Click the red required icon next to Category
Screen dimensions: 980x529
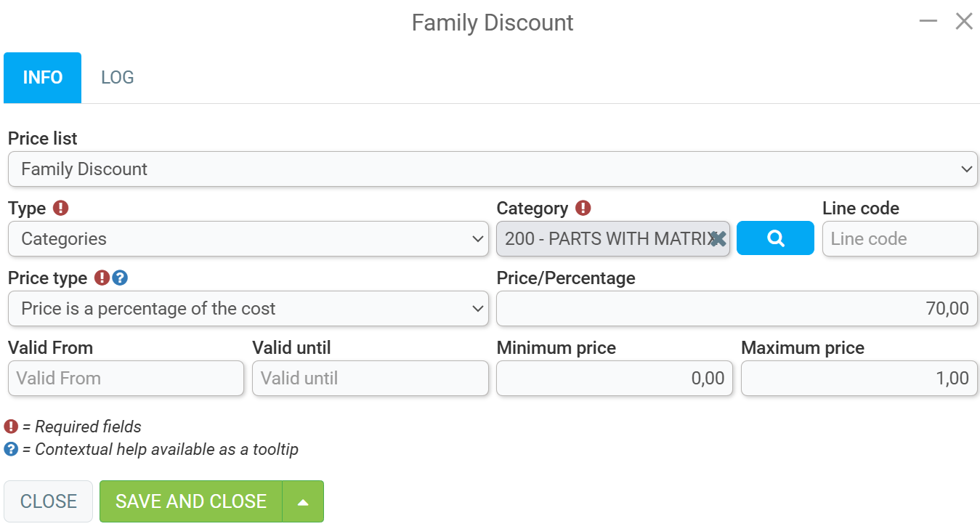[x=583, y=208]
